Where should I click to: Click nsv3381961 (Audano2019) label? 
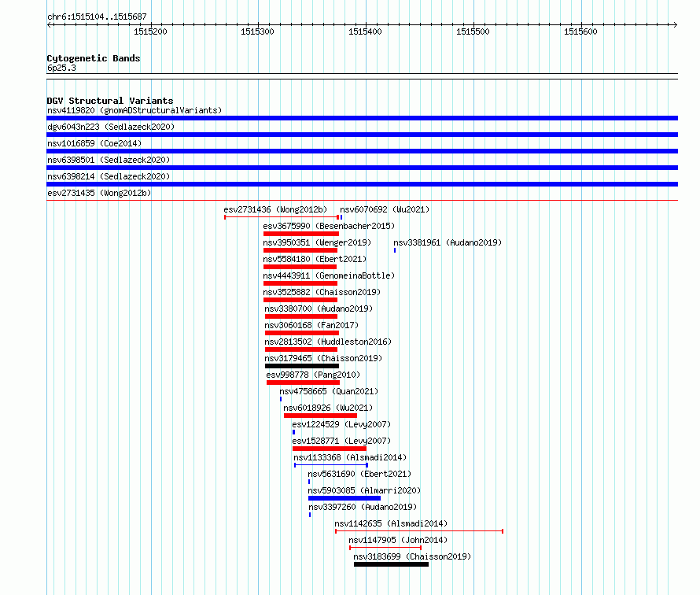point(448,242)
